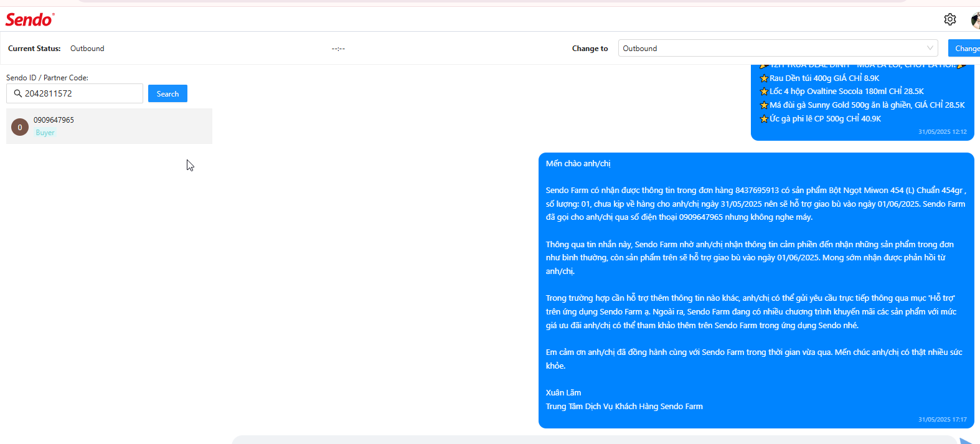Click the brown buyer avatar circle

[20, 127]
